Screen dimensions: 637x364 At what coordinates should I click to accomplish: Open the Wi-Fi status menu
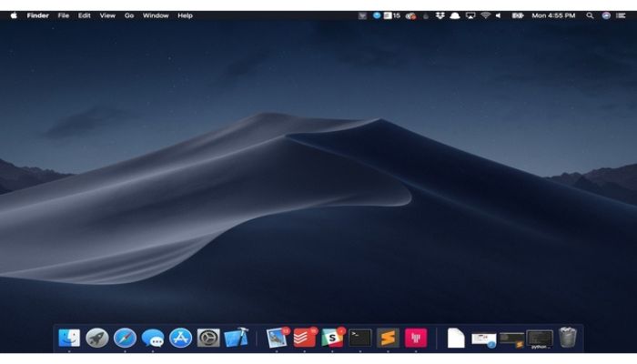(x=485, y=15)
